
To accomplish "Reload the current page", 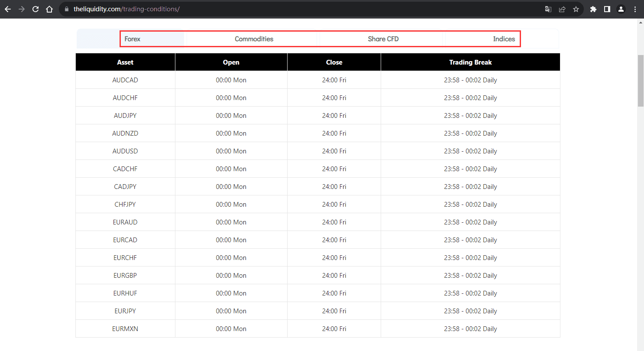I will click(x=36, y=9).
